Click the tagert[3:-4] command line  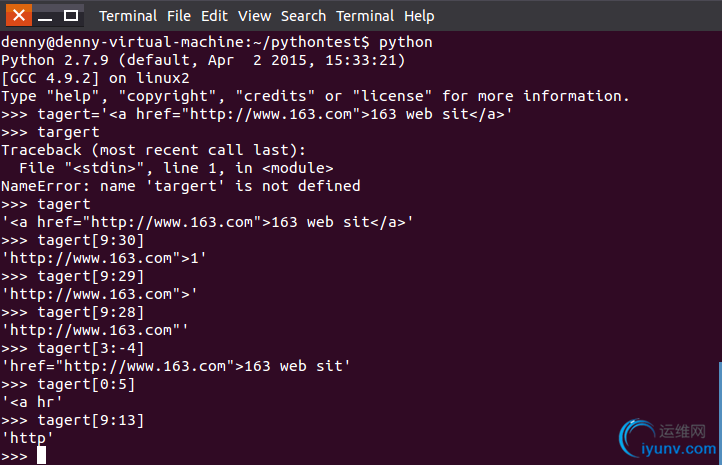click(72, 348)
